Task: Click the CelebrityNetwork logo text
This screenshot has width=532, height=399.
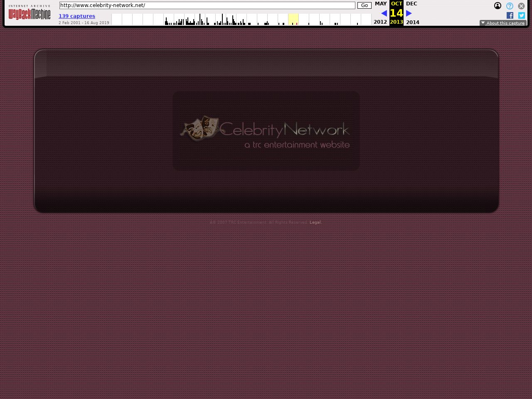Action: 285,130
